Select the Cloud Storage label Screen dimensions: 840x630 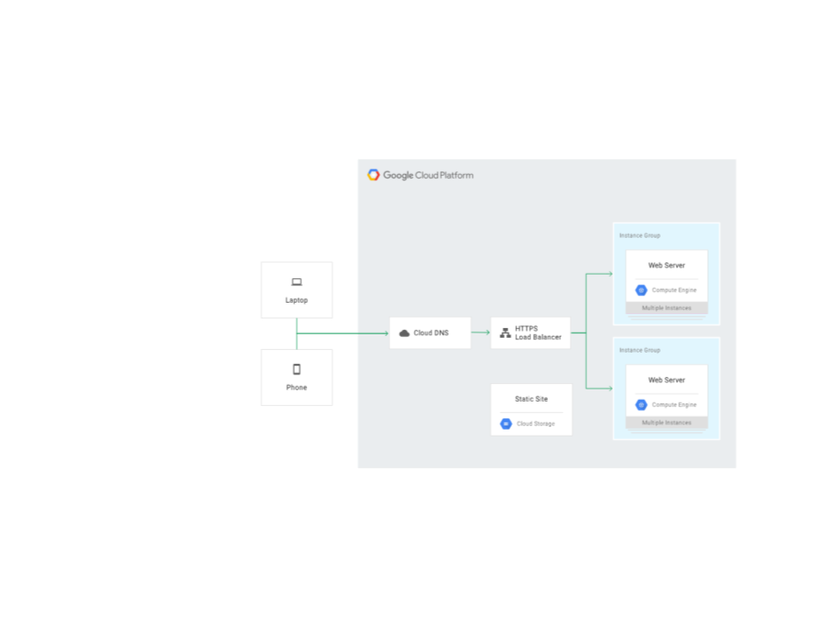point(535,423)
